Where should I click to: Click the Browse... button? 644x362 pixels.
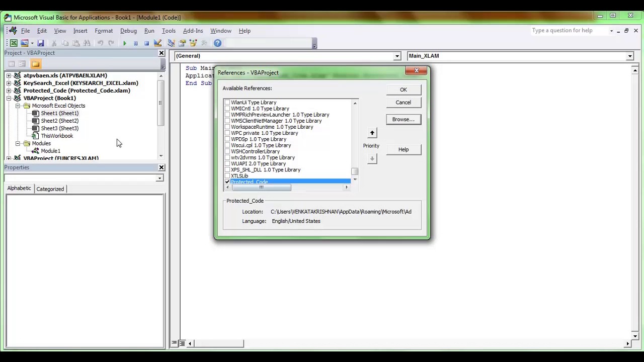(404, 120)
